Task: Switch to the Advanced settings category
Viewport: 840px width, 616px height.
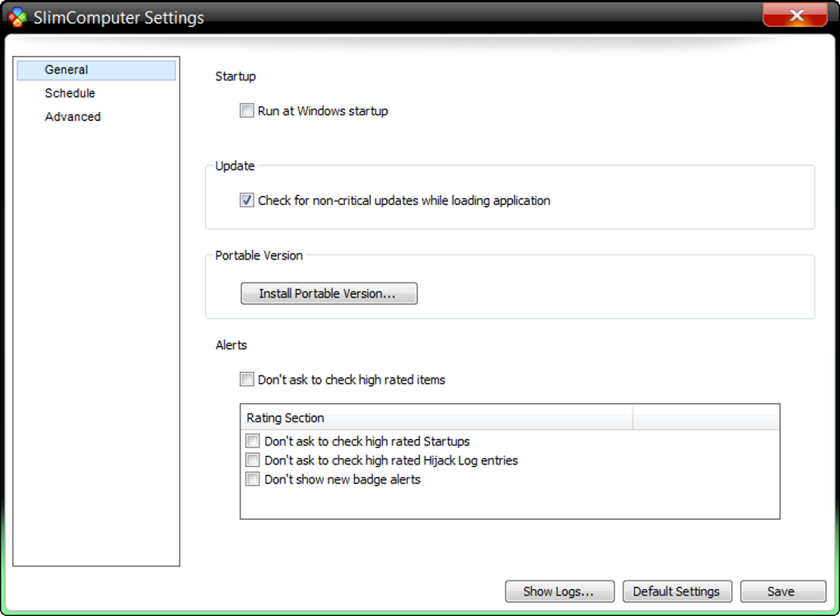Action: (72, 117)
